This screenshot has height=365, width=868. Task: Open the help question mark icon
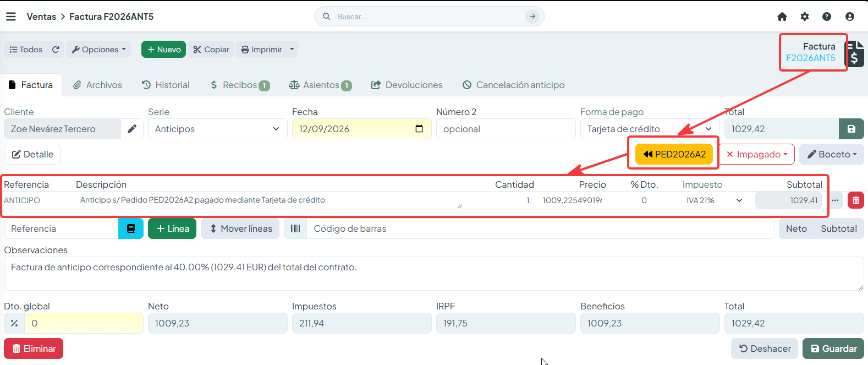[827, 17]
